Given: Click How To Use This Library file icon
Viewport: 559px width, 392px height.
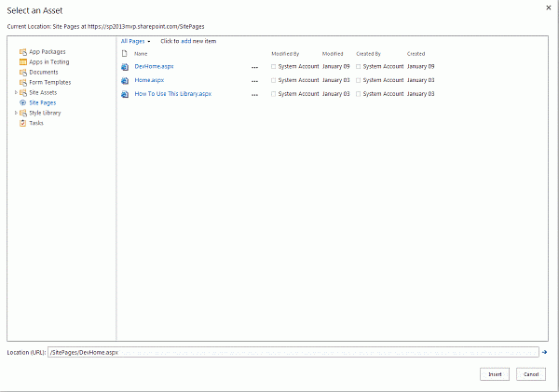Looking at the screenshot, I should coord(125,94).
